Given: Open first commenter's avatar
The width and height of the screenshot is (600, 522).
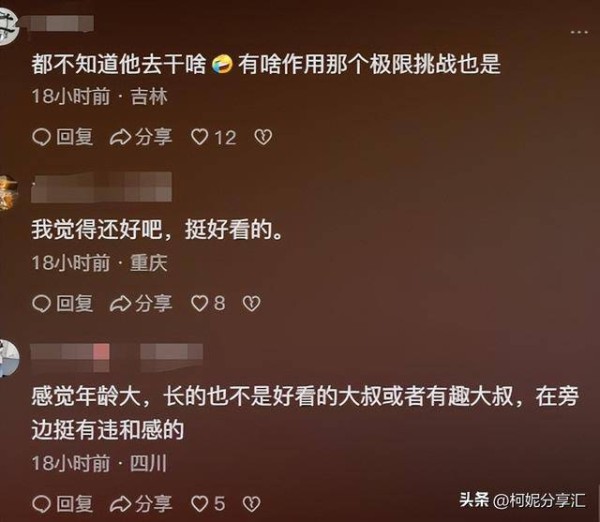Looking at the screenshot, I should click(8, 26).
